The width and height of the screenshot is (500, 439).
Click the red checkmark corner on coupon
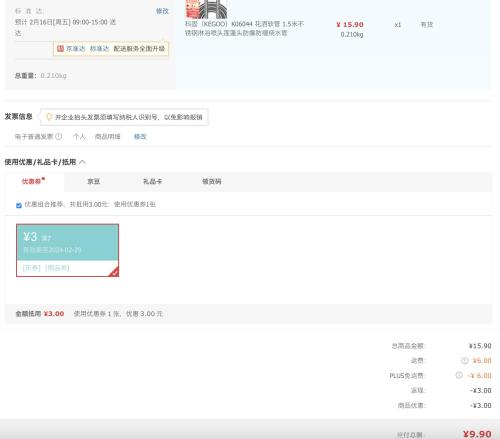pos(114,272)
